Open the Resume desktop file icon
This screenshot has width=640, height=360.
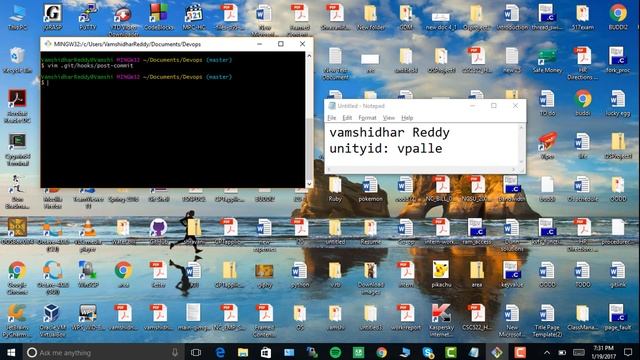370,231
